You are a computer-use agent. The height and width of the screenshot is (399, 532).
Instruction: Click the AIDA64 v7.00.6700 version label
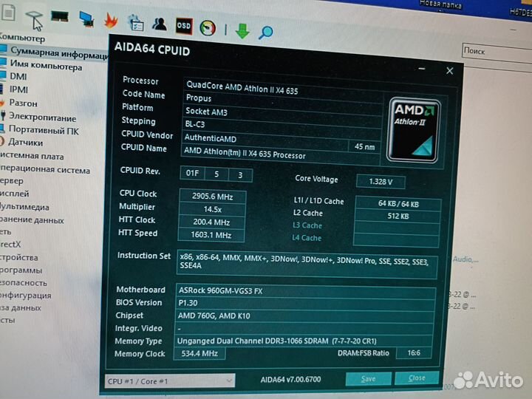[x=291, y=379]
